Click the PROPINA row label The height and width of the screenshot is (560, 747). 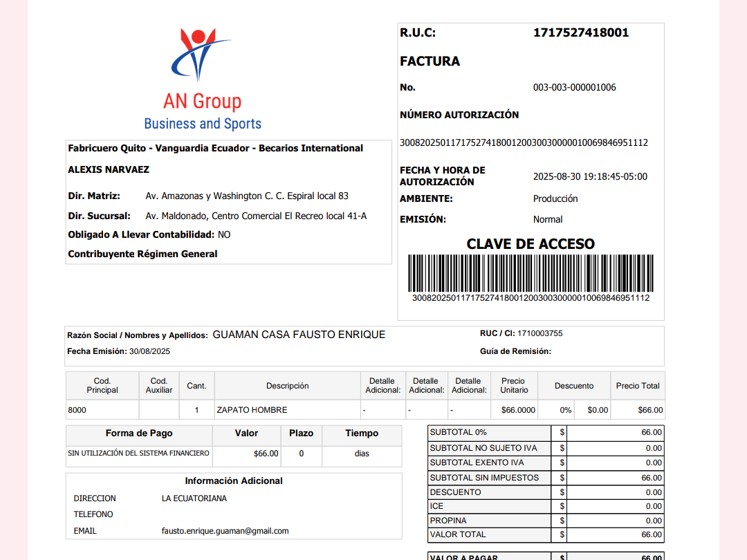point(448,521)
